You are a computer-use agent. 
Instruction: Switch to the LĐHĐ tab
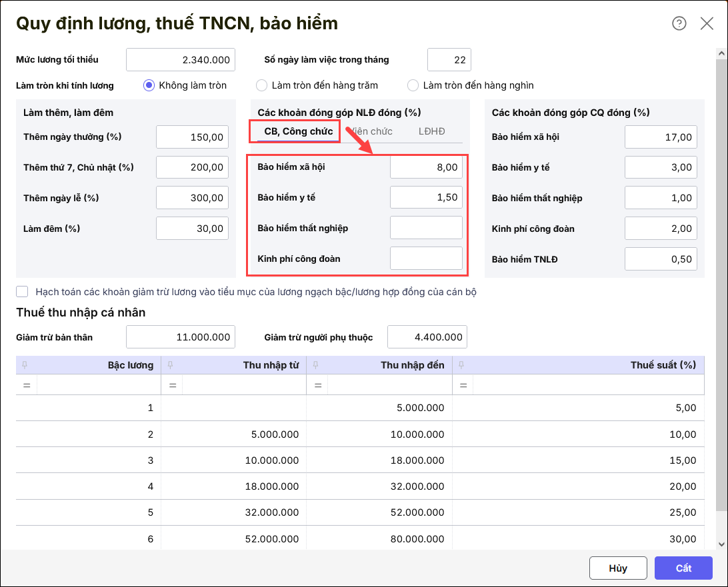pyautogui.click(x=431, y=131)
